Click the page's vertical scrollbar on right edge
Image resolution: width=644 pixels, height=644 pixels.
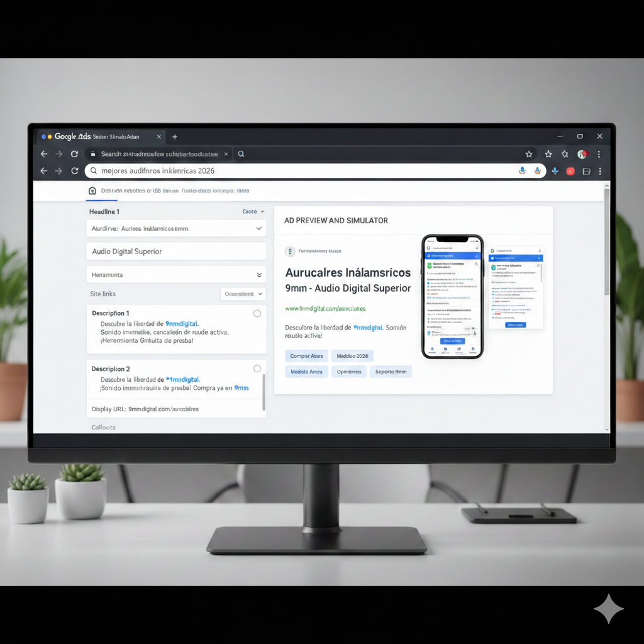[606, 239]
